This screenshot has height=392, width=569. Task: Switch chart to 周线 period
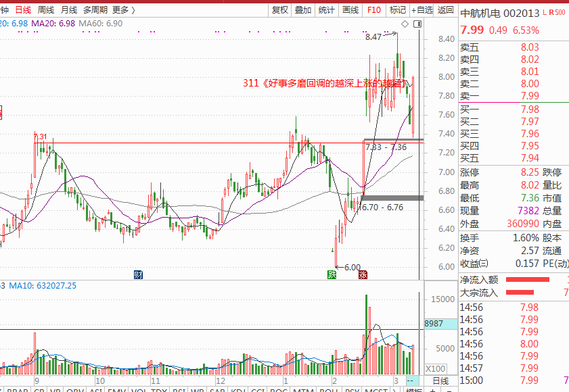[46, 10]
